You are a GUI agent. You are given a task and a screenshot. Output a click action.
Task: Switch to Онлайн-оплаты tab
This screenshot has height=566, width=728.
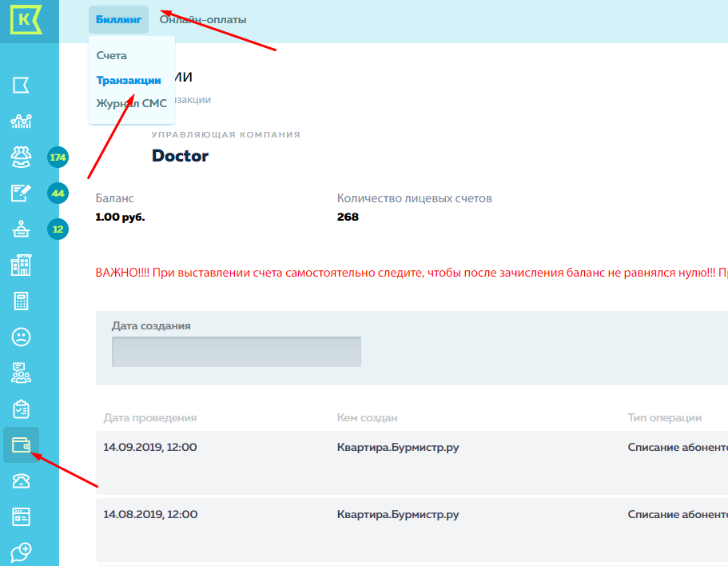pos(203,20)
